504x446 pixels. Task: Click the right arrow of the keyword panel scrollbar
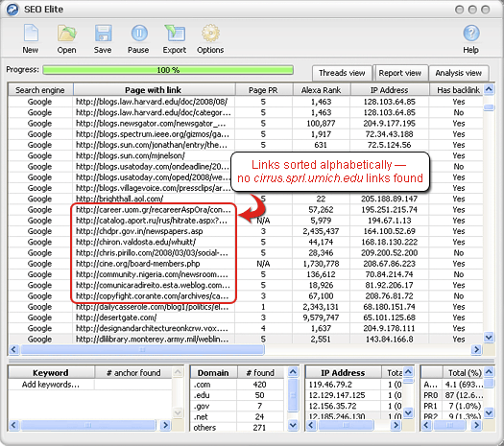click(x=165, y=425)
